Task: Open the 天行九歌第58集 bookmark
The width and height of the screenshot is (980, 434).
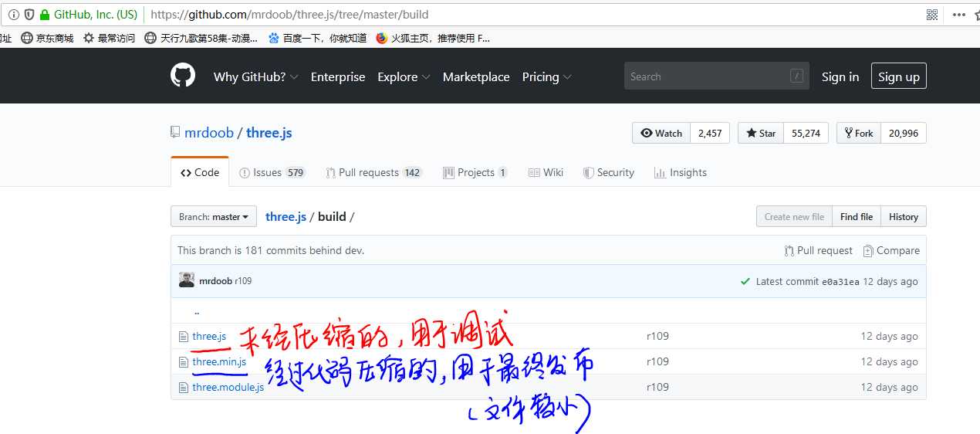Action: click(x=201, y=38)
